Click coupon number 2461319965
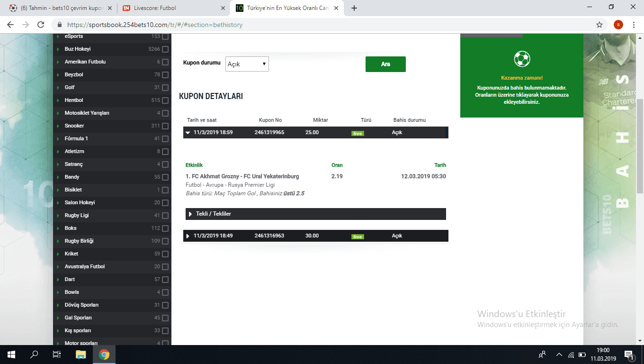The height and width of the screenshot is (364, 644). point(269,132)
